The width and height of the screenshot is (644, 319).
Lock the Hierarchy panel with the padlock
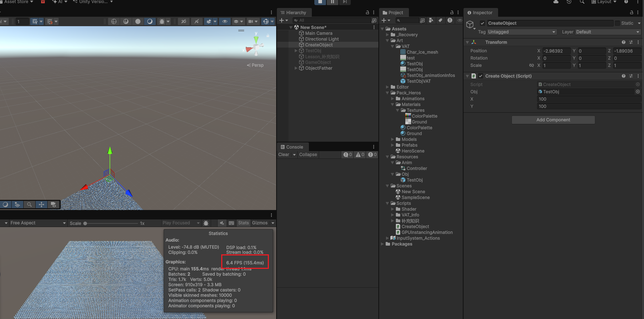(367, 12)
